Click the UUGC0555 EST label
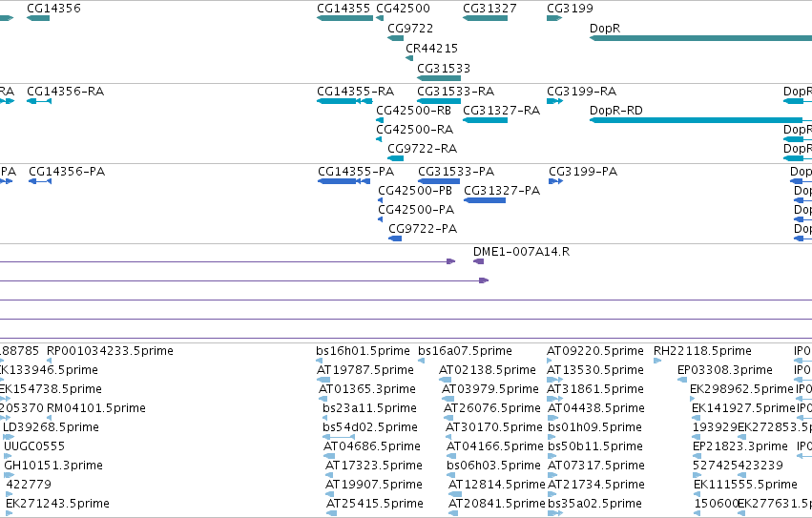The width and height of the screenshot is (812, 518). pyautogui.click(x=34, y=446)
